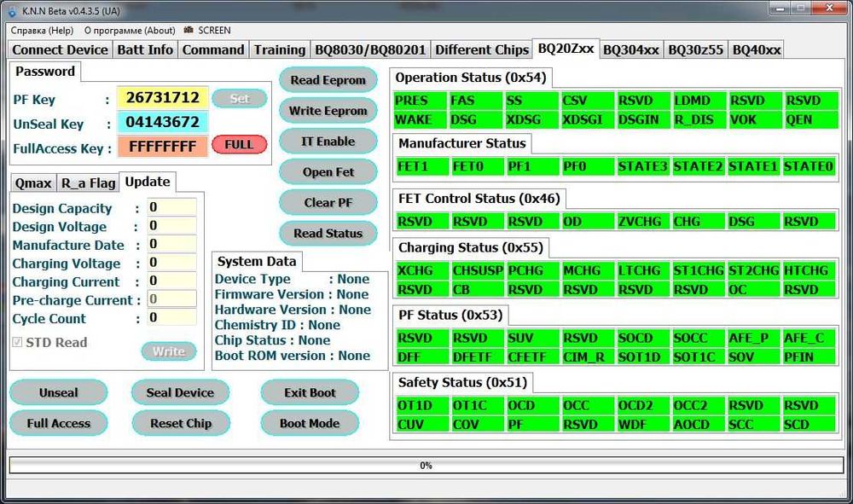
Task: Click the LDMD flag in Operation Status
Action: click(699, 101)
